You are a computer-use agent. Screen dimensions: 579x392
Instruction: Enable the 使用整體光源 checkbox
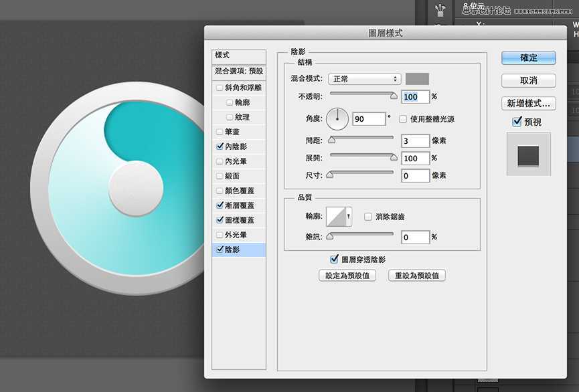402,119
